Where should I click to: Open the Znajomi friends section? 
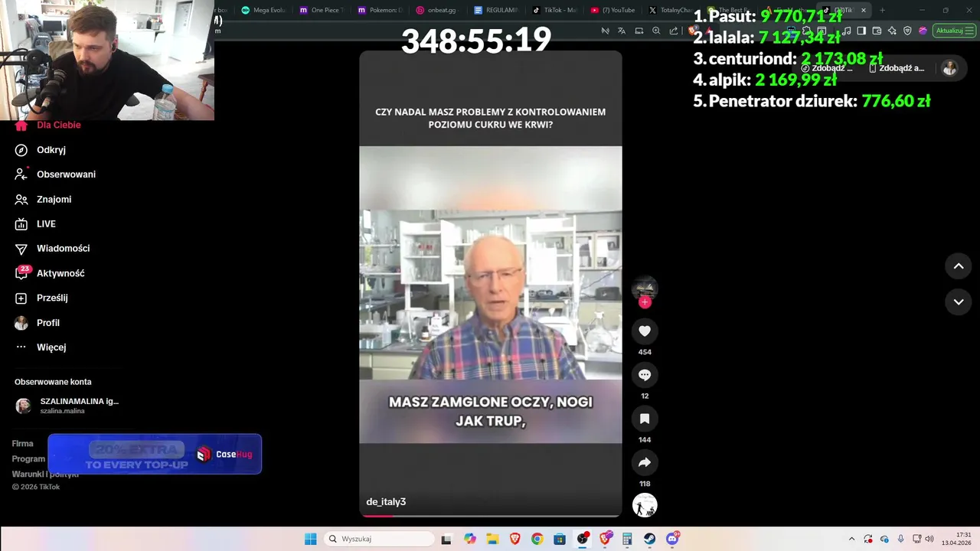pos(43,200)
